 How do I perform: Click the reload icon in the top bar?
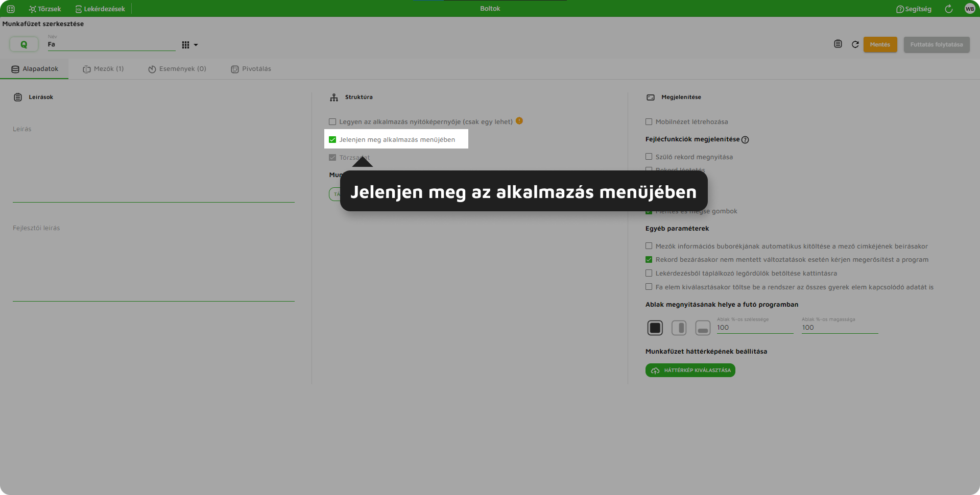pos(949,9)
